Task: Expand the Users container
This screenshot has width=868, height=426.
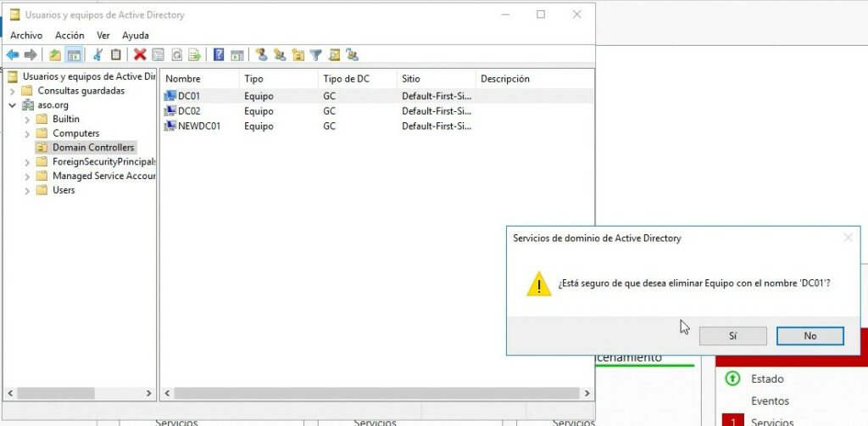Action: click(x=27, y=191)
